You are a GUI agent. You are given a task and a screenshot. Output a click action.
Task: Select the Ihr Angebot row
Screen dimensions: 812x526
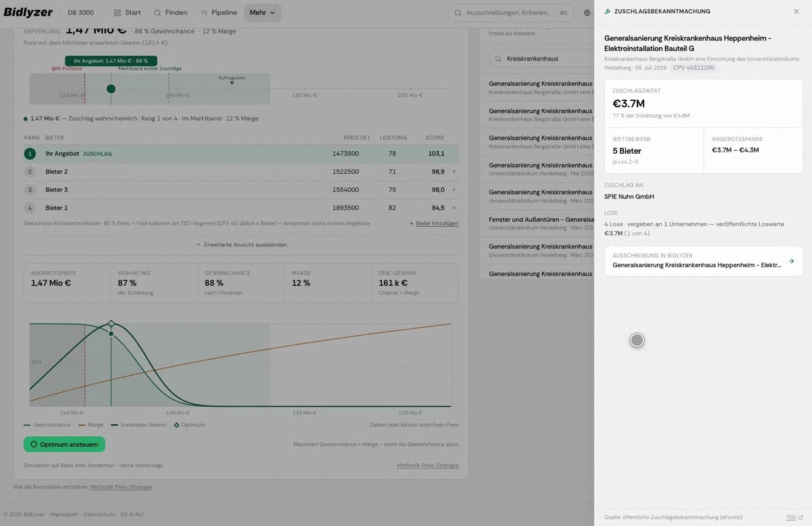[x=241, y=154]
